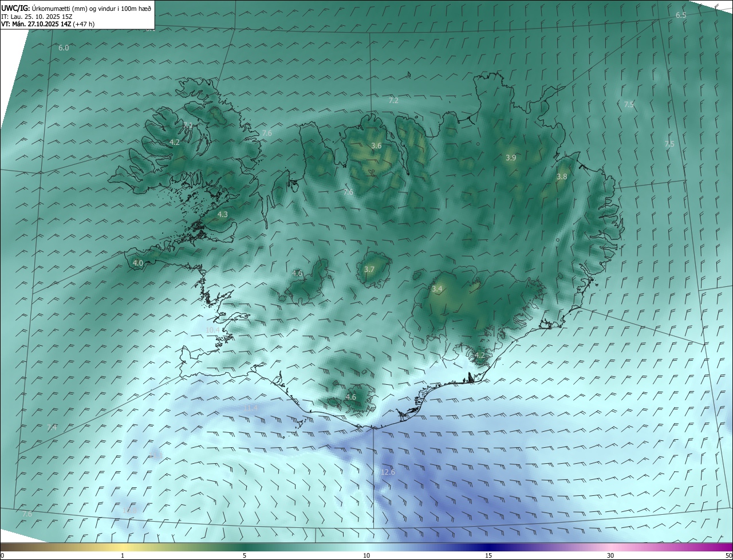
Task: Click the 12.6 value label south of Iceland
Action: (388, 472)
